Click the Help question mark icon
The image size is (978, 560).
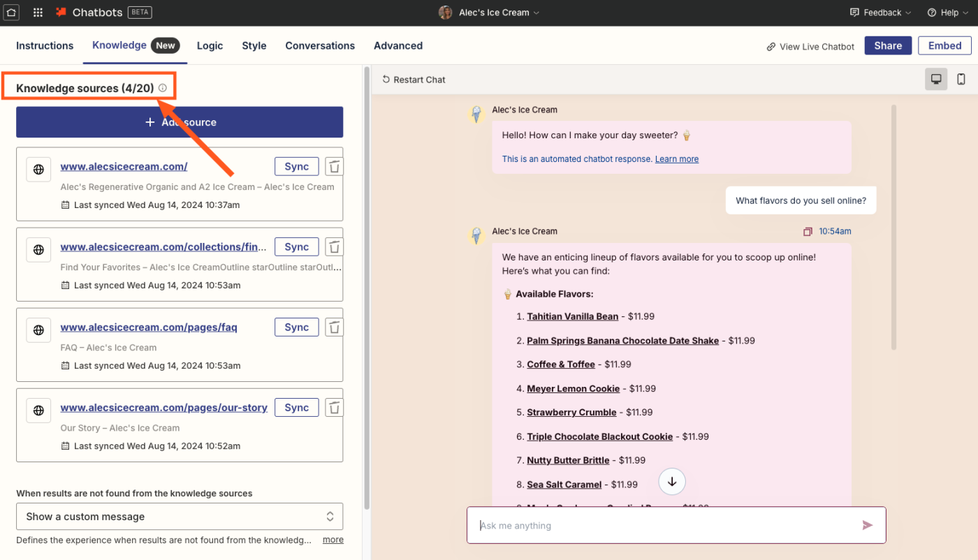click(x=931, y=13)
